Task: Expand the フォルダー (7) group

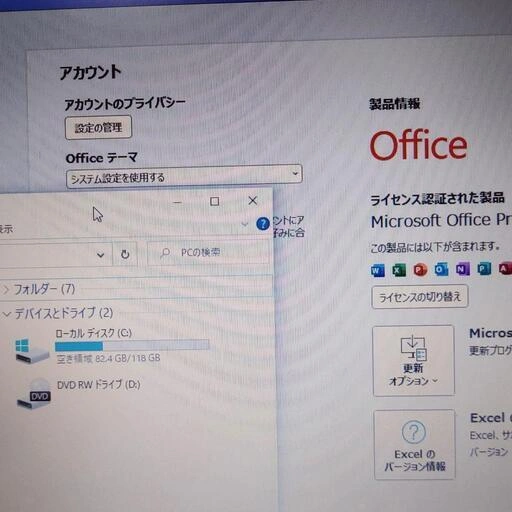Action: [6, 290]
